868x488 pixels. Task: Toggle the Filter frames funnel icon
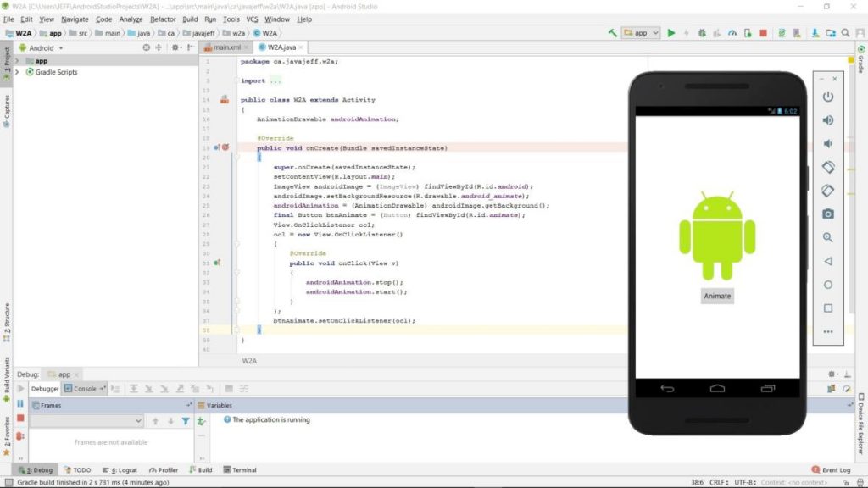[x=186, y=421]
